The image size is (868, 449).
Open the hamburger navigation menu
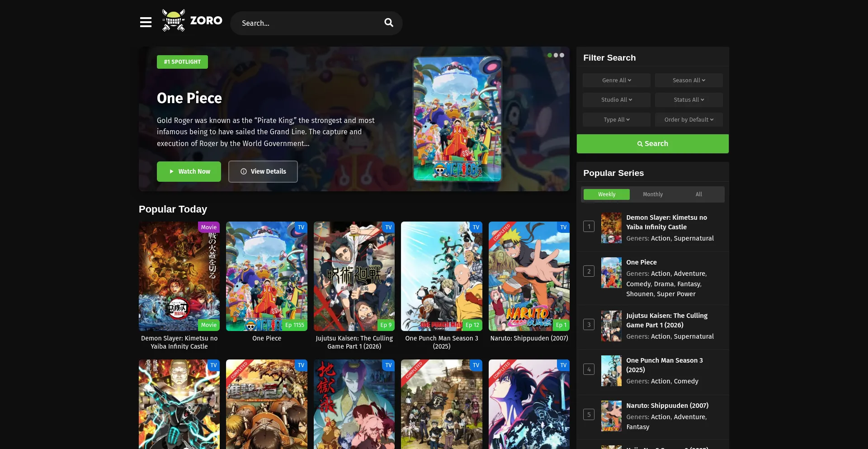(146, 22)
